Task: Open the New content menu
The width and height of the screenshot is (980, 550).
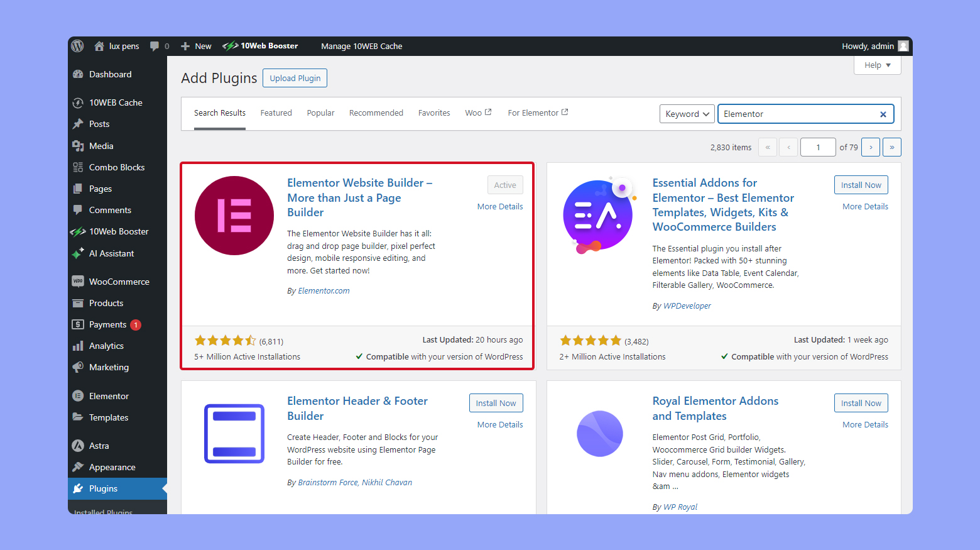Action: (195, 45)
